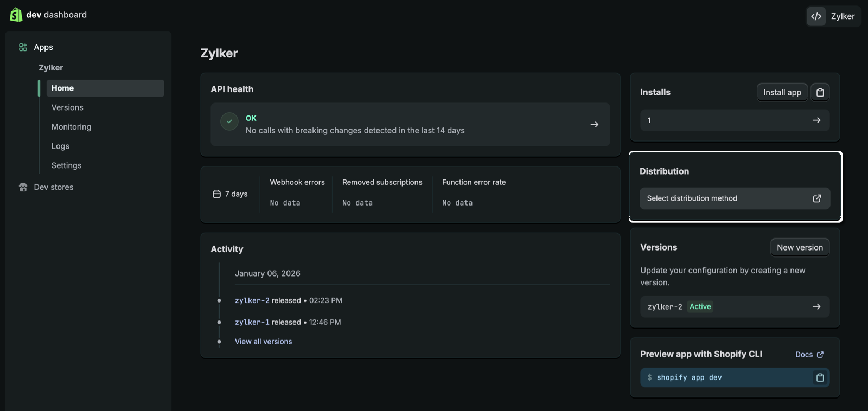Open installs count arrow
868x411 pixels.
click(x=816, y=120)
